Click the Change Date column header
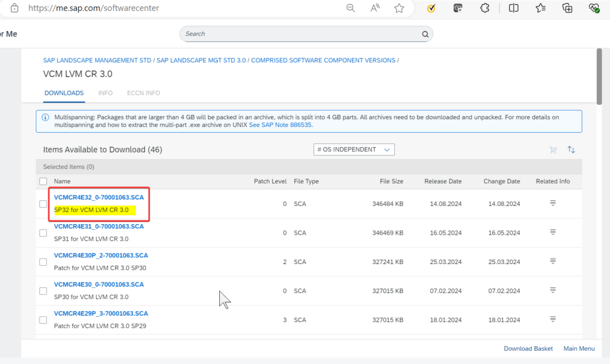 (x=502, y=181)
